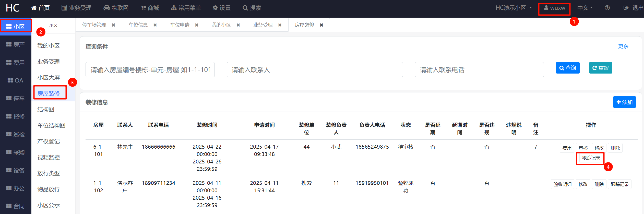Image resolution: width=644 pixels, height=214 pixels.
Task: Open 视频监控 submenu item
Action: [49, 158]
